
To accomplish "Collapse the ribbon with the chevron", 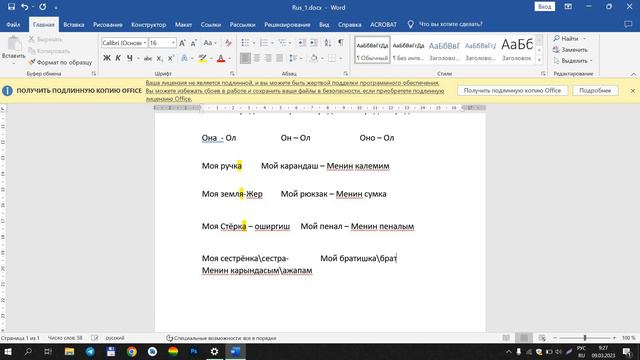I will tap(633, 74).
